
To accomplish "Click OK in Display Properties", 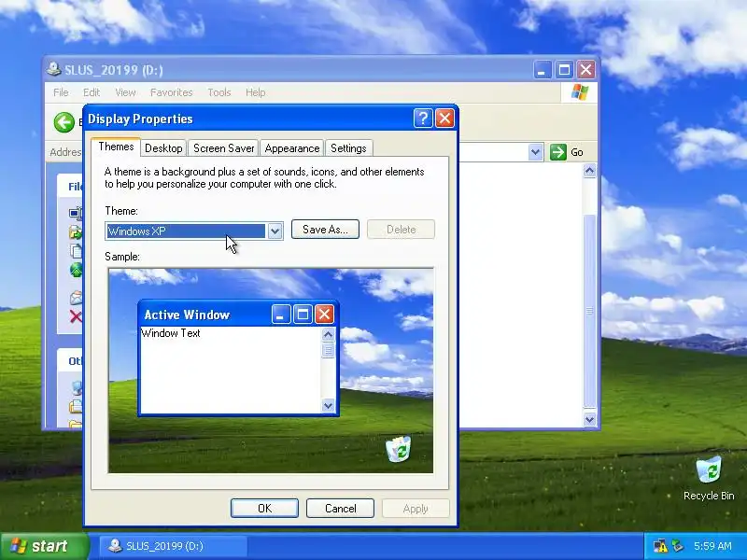I will click(264, 508).
